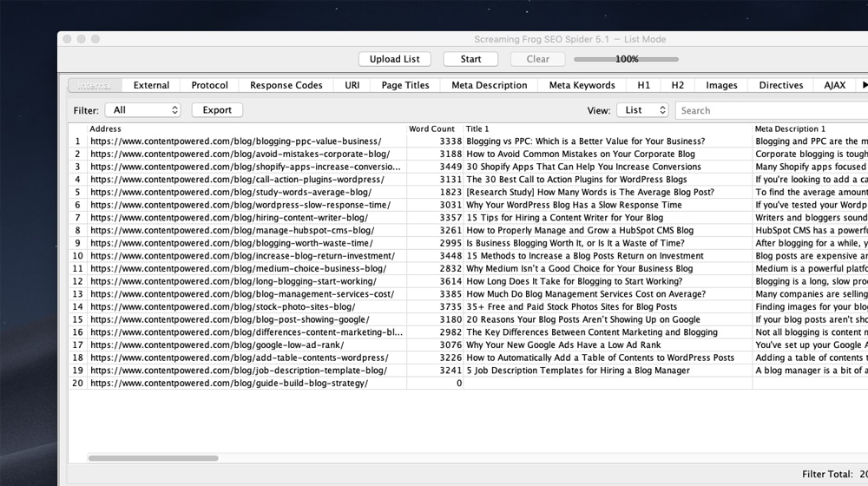This screenshot has height=486, width=868.
Task: Export the crawl results
Action: point(217,110)
